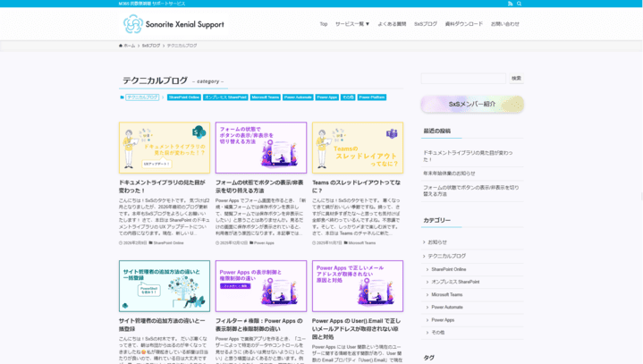Open ドキュメントライブラリ article thumbnail
This screenshot has height=364, width=643.
(165, 148)
